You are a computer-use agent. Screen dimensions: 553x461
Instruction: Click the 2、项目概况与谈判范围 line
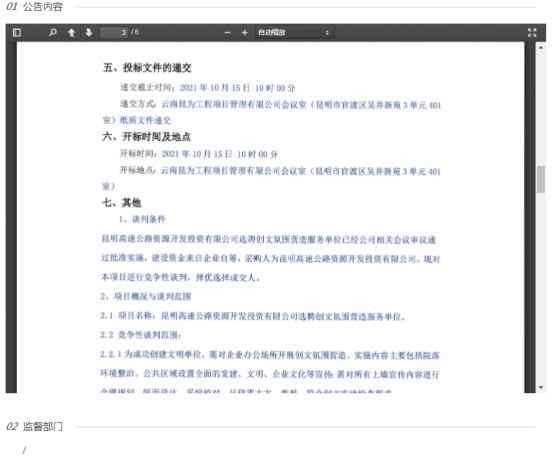pos(146,296)
